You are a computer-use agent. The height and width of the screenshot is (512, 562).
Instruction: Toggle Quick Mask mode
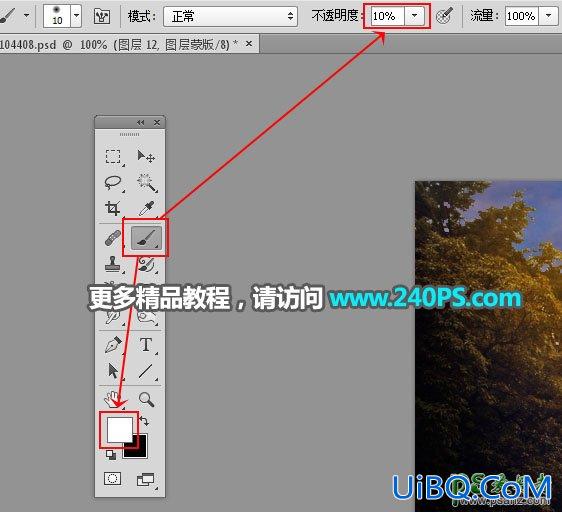113,479
